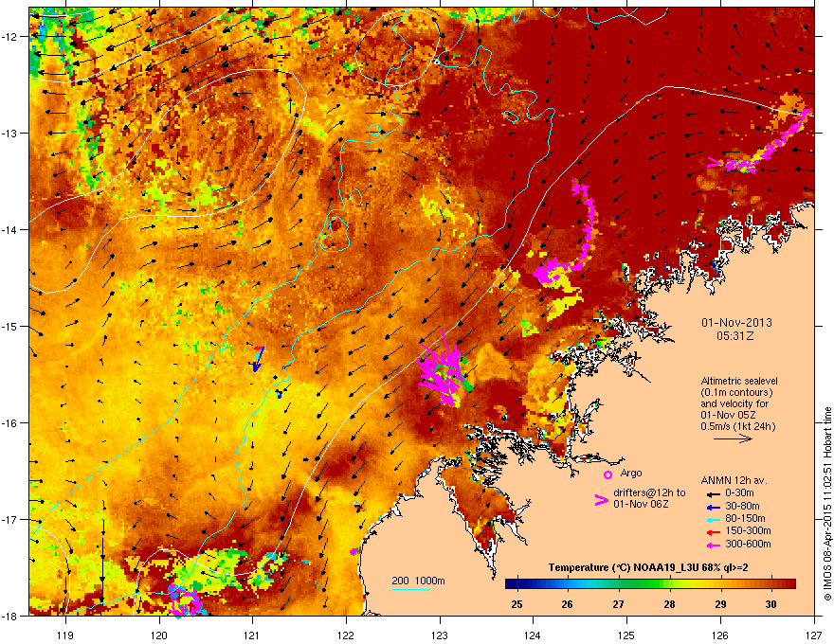Click the blue 30-80m arrow legend icon

point(714,507)
